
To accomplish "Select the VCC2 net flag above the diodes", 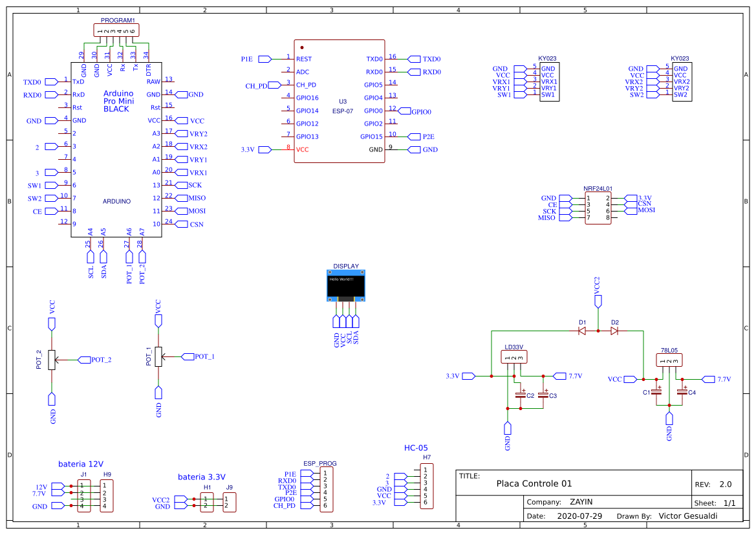I will pos(598,301).
